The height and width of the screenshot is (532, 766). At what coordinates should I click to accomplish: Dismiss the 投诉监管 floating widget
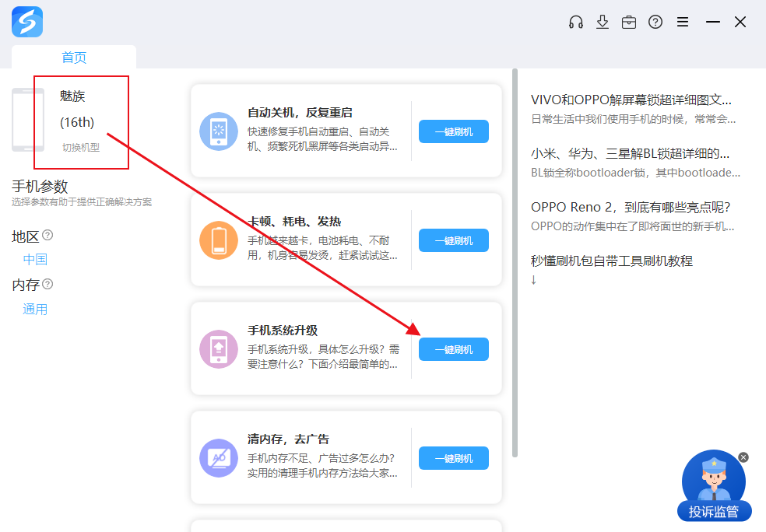point(743,457)
